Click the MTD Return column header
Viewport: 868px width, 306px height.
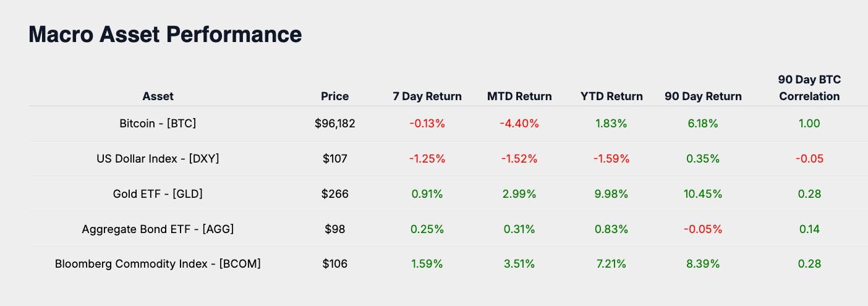(x=519, y=96)
